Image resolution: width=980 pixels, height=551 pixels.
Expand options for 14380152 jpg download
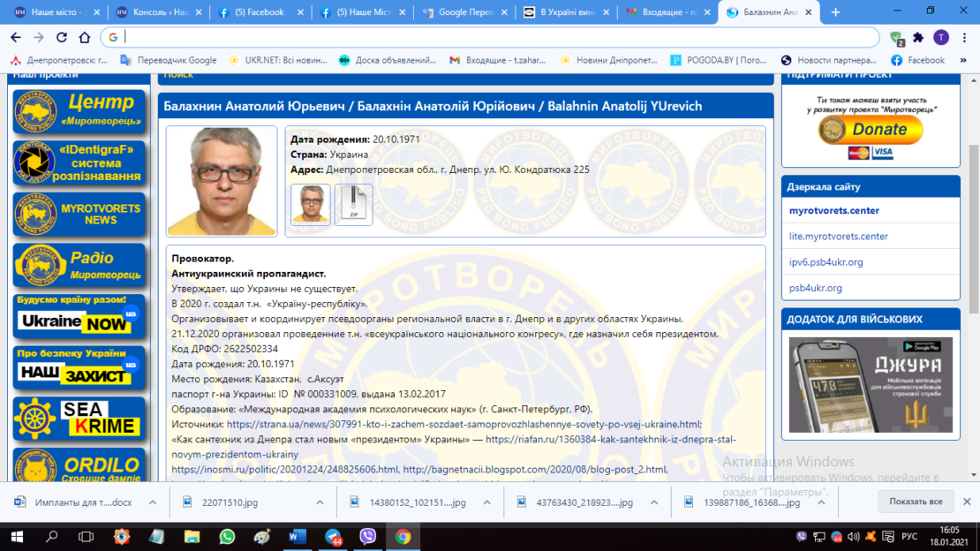click(x=486, y=502)
